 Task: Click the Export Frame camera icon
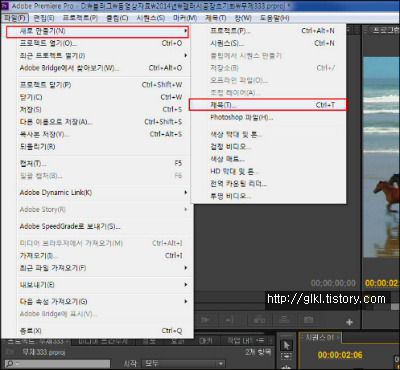(308, 320)
